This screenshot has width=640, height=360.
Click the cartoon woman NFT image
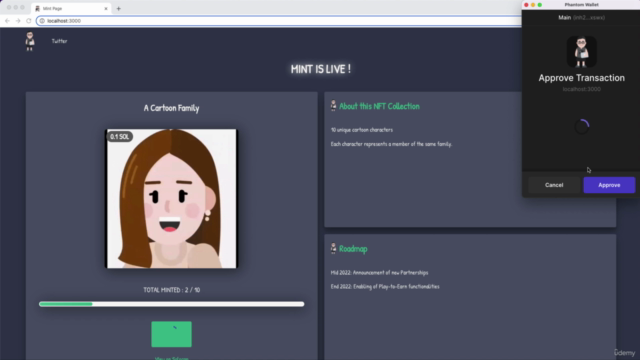(171, 198)
